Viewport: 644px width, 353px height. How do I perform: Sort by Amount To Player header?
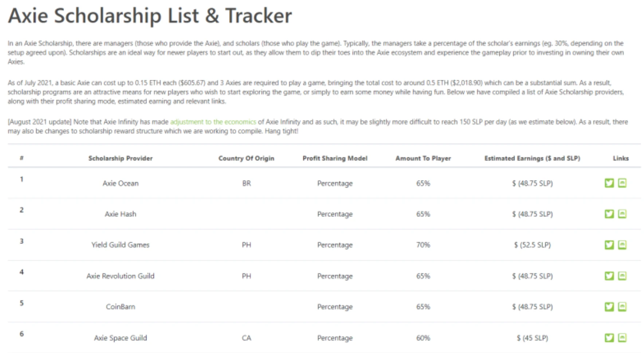(x=423, y=158)
